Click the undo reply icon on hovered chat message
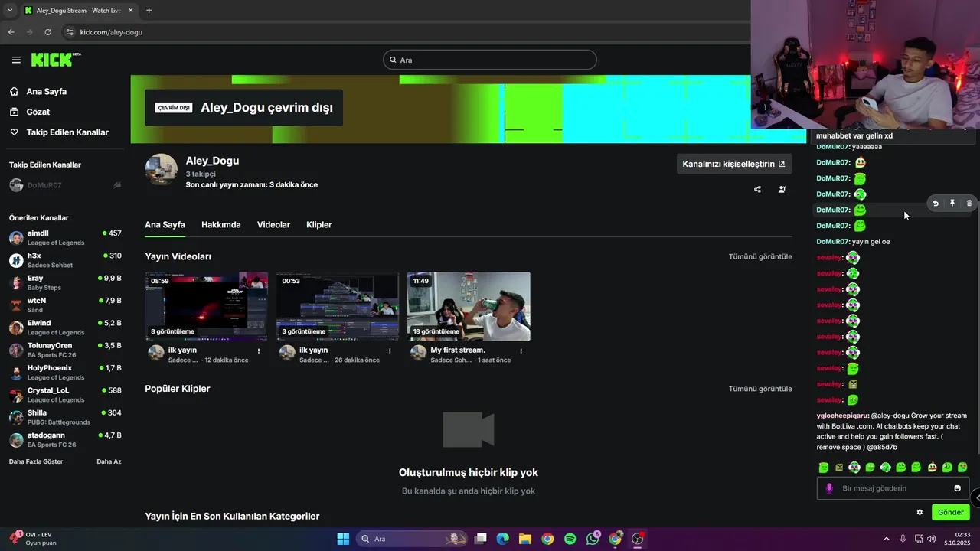The image size is (980, 551). pyautogui.click(x=936, y=203)
